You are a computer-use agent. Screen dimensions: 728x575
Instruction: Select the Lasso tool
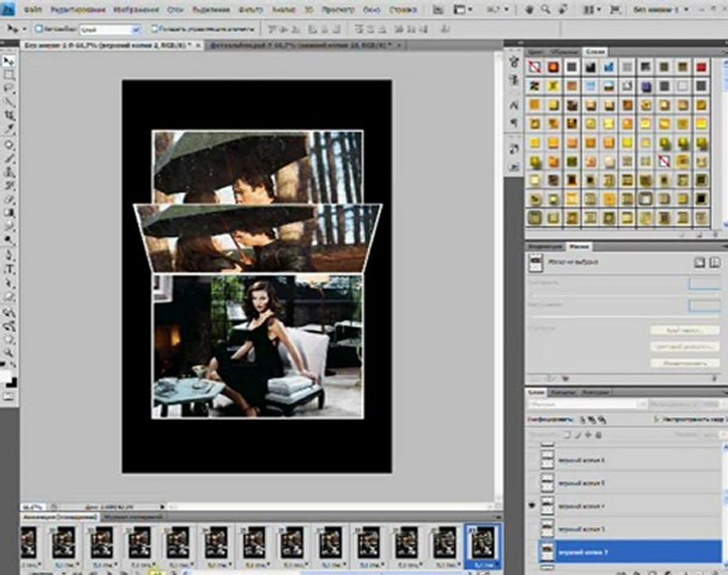8,89
